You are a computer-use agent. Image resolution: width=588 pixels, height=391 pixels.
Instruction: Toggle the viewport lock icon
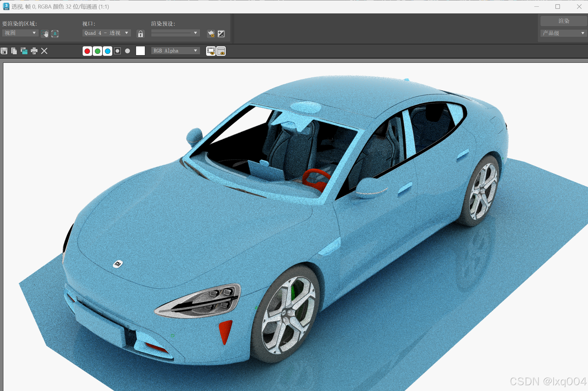140,34
